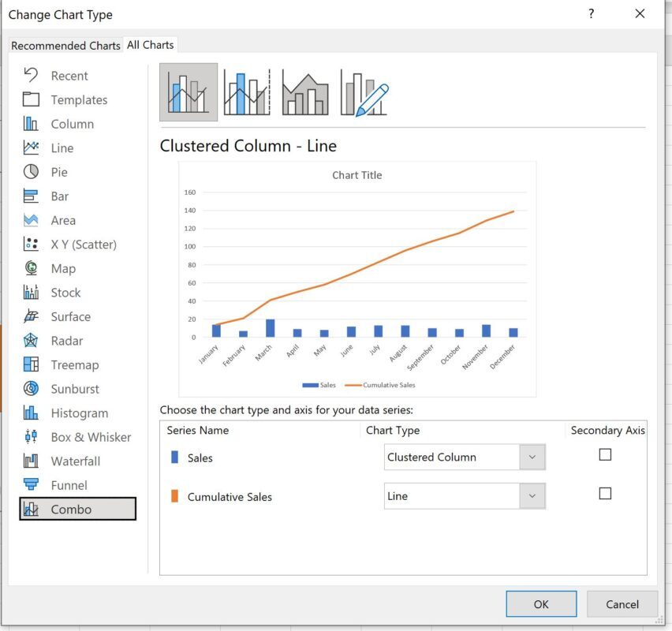
Task: Click the Funnel chart category icon
Action: click(31, 485)
